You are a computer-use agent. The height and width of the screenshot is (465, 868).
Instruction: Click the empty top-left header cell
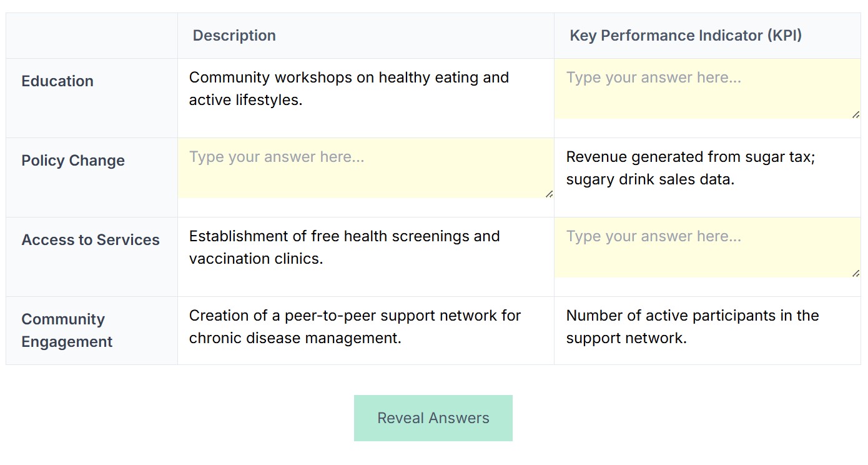[92, 36]
